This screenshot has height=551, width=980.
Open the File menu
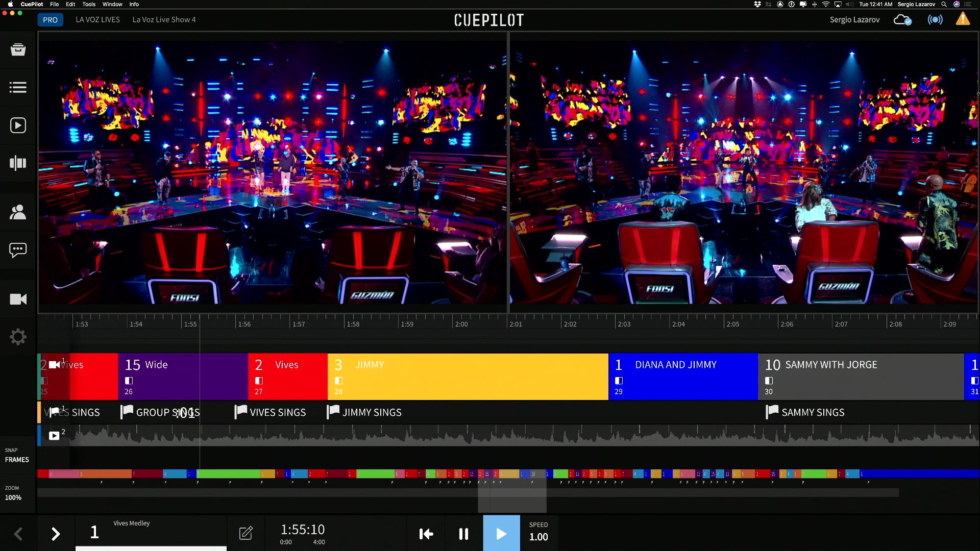point(54,4)
